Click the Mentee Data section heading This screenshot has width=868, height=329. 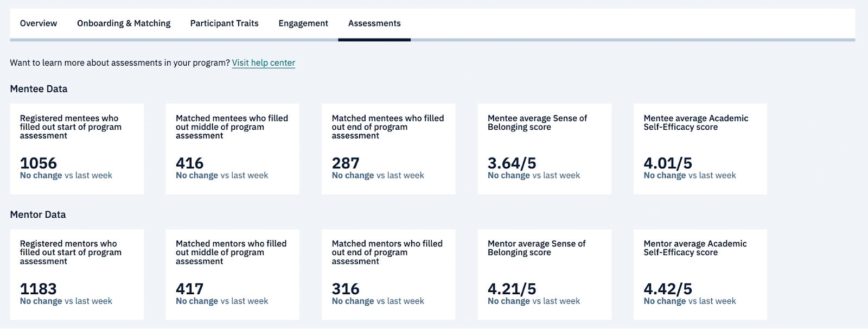pos(39,89)
